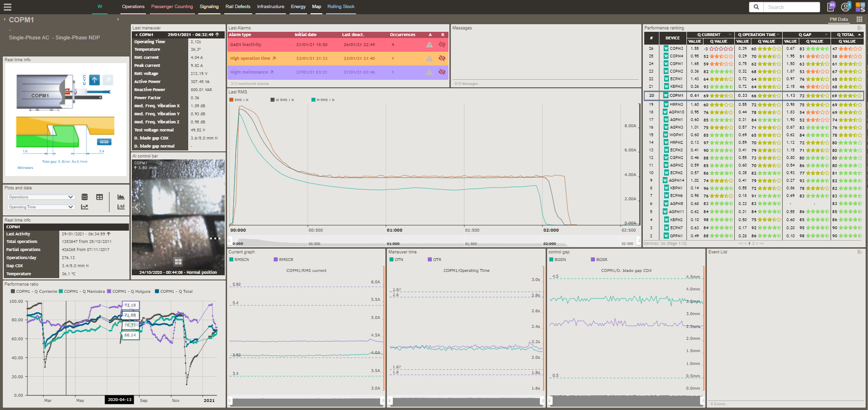
Task: Switch to the Operations tab
Action: (133, 7)
